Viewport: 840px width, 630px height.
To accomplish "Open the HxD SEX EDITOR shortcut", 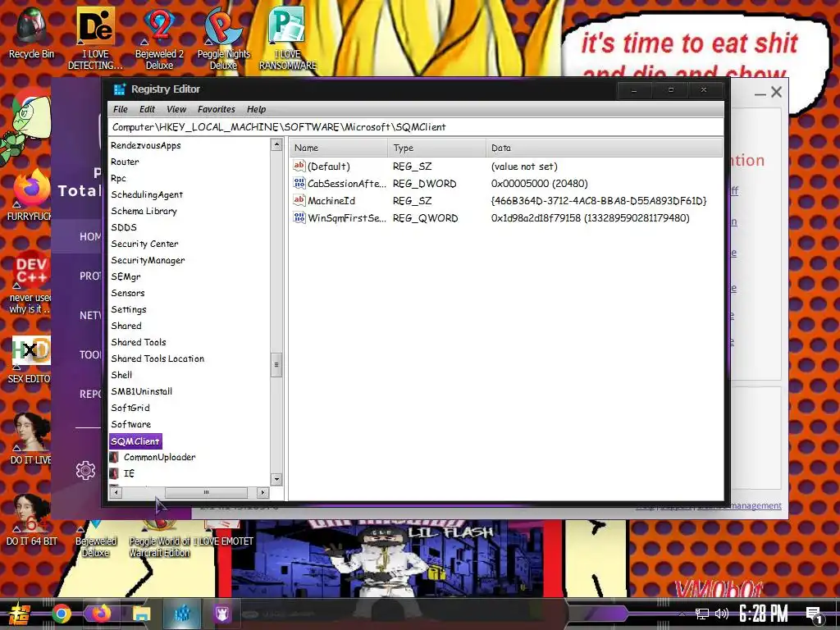I will [30, 359].
